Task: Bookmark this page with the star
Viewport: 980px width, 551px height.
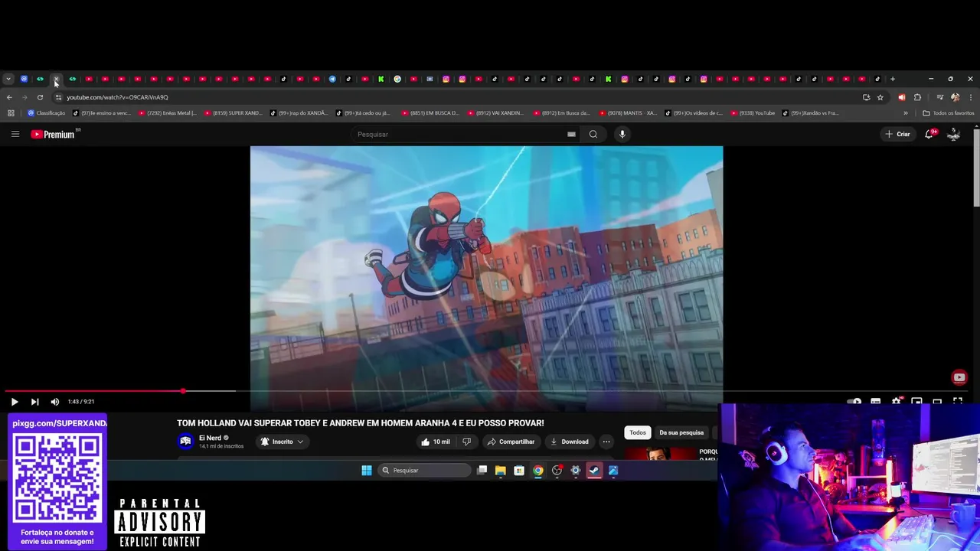Action: 880,97
